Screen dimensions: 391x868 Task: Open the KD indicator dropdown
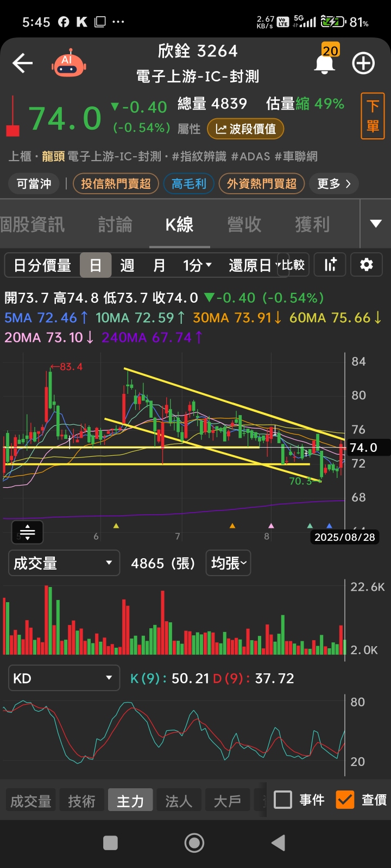(x=64, y=678)
